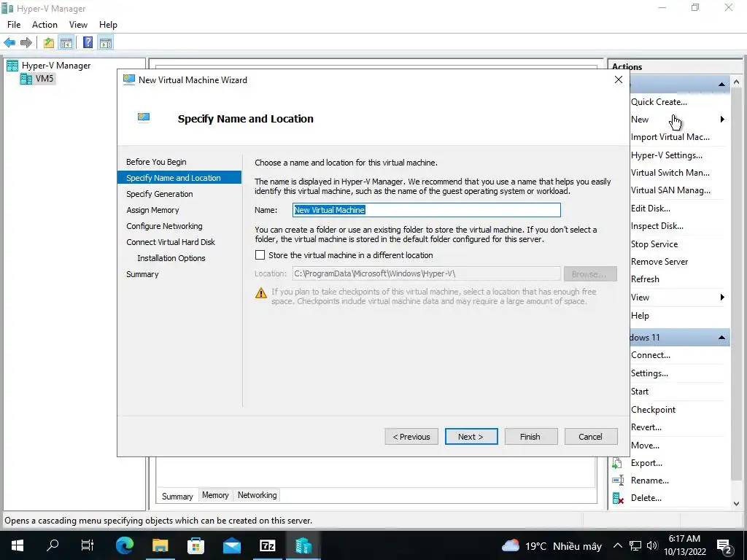747x560 pixels.
Task: Go to Summary step in wizard sidebar
Action: click(x=142, y=274)
